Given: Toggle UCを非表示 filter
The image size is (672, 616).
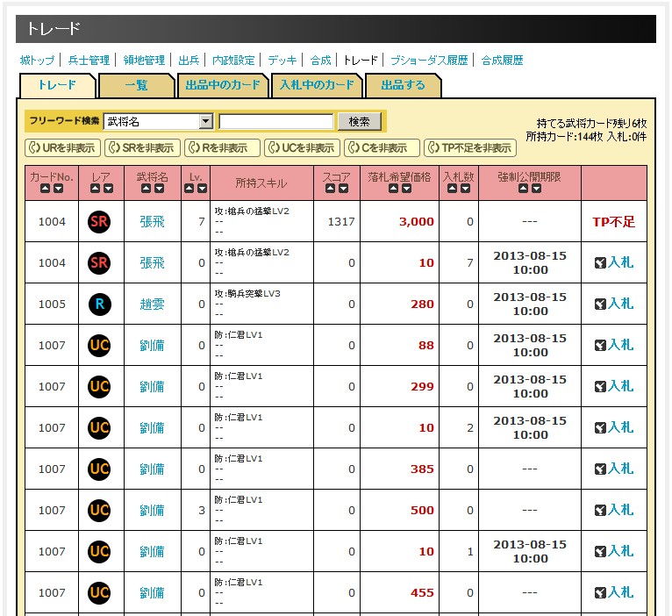Looking at the screenshot, I should pyautogui.click(x=302, y=148).
